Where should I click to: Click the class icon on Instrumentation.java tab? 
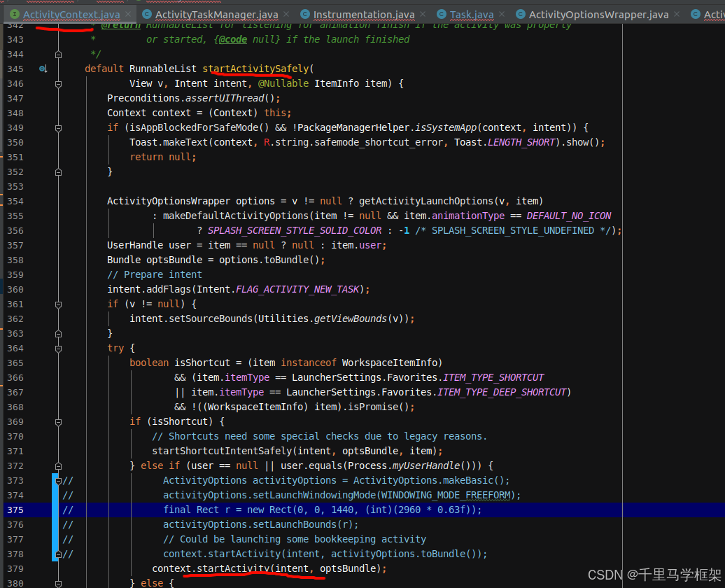coord(304,14)
